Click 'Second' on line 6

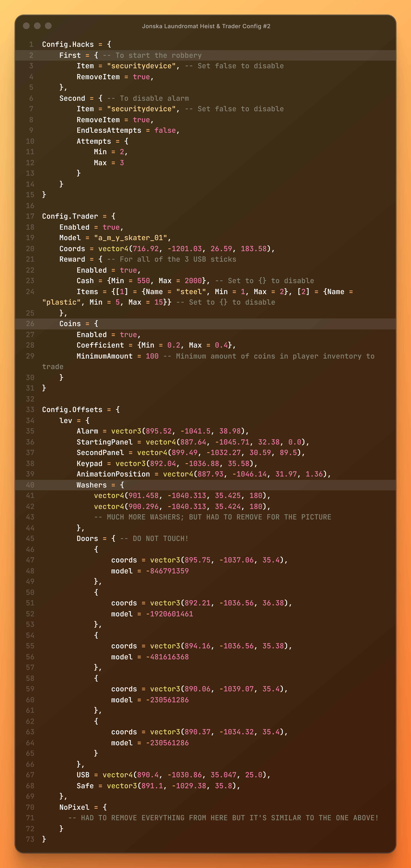coord(72,98)
